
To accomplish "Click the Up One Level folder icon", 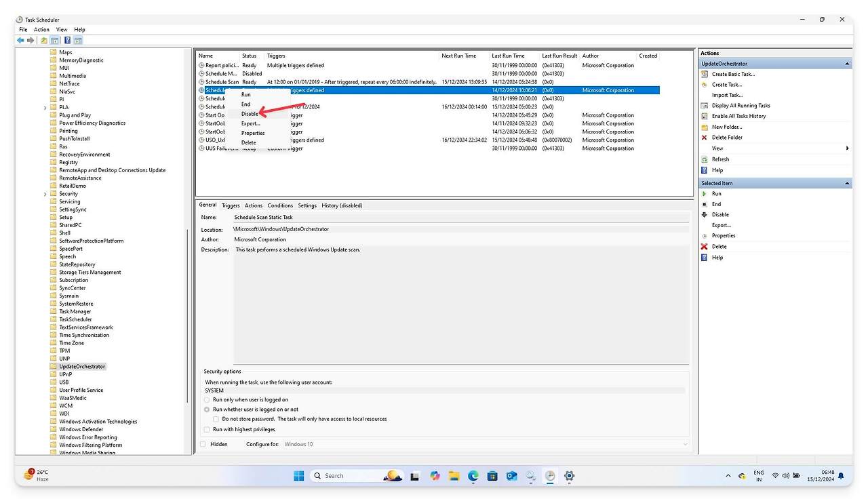I will 44,41.
